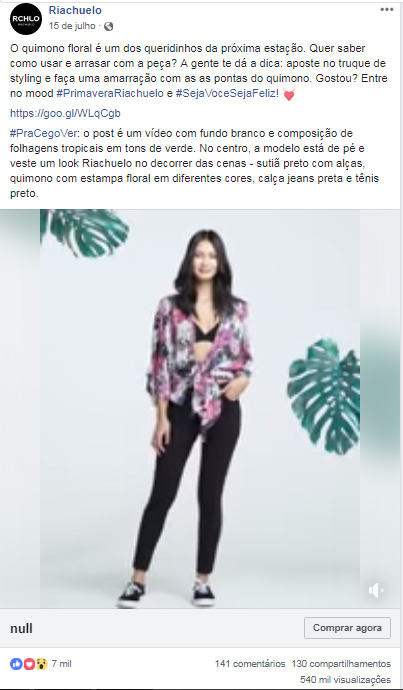The image size is (403, 690).
Task: Click the wow reaction emoji
Action: coord(41,664)
